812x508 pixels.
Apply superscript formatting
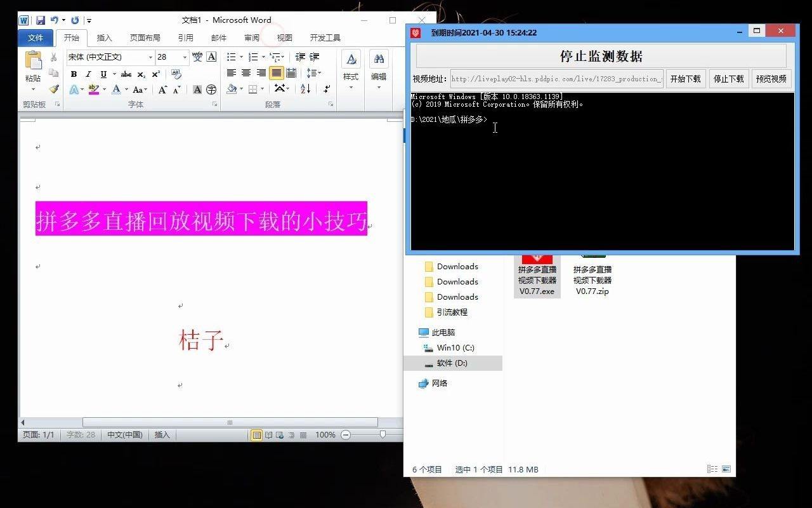(x=156, y=74)
